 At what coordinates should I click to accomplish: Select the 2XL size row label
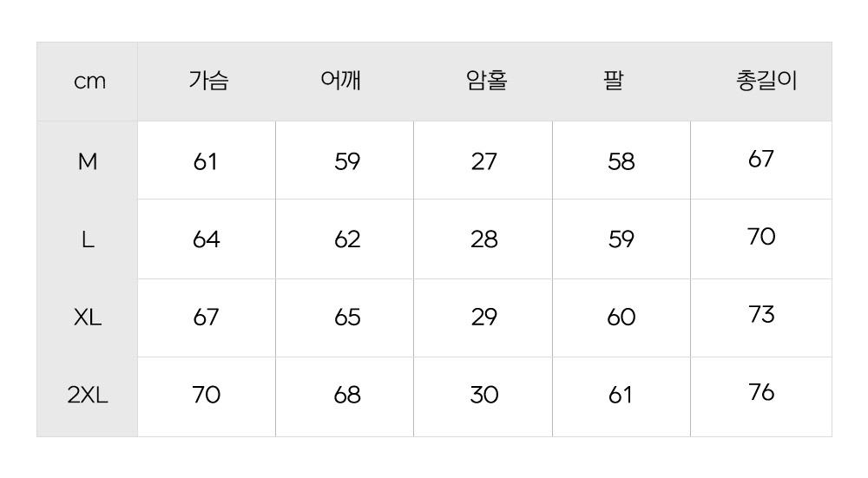(88, 396)
